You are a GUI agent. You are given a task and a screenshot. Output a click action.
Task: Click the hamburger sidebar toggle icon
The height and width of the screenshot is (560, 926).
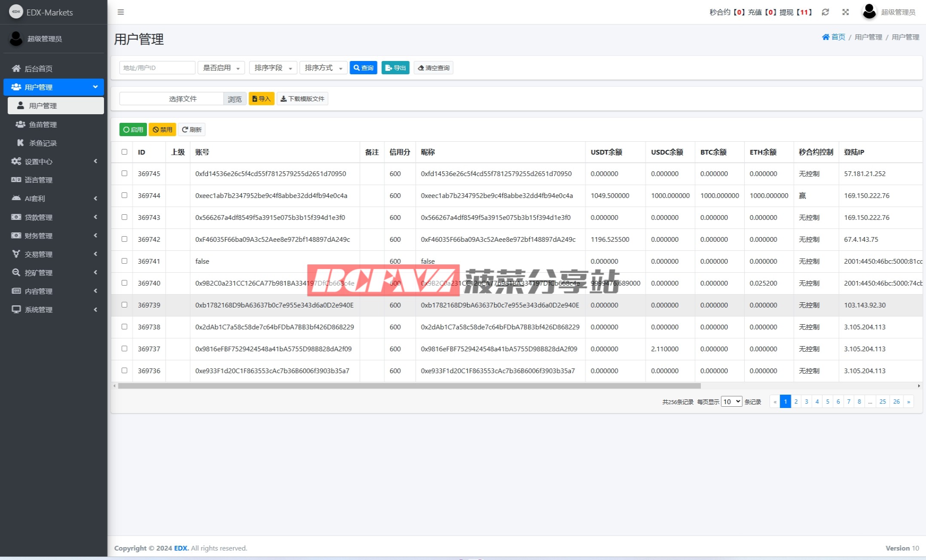point(121,12)
